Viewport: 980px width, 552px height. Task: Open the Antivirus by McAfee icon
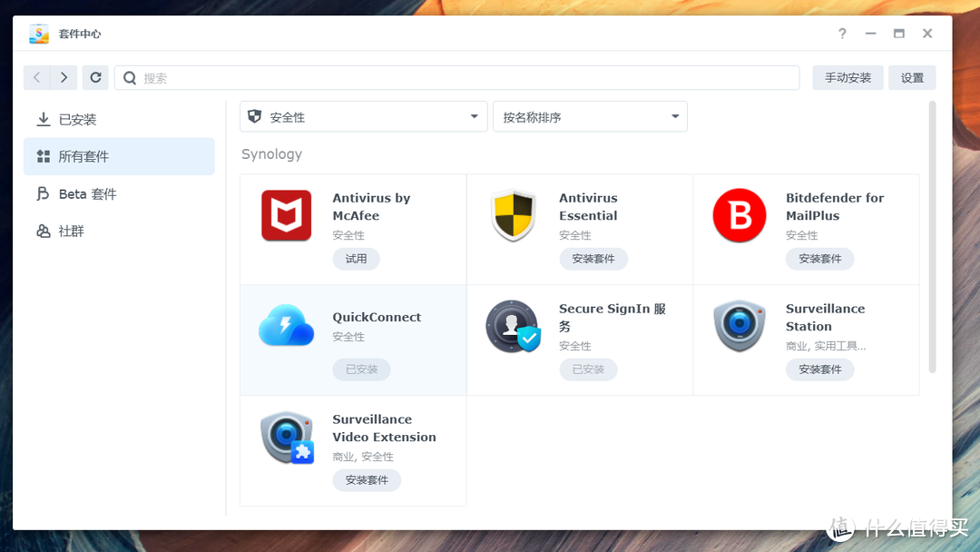click(x=286, y=216)
